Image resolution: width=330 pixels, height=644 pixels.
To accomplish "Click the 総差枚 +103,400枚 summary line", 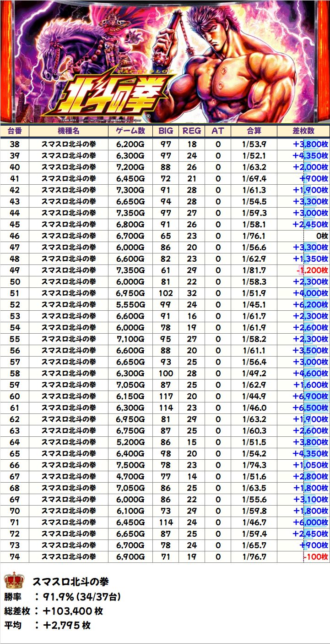I will point(54,611).
